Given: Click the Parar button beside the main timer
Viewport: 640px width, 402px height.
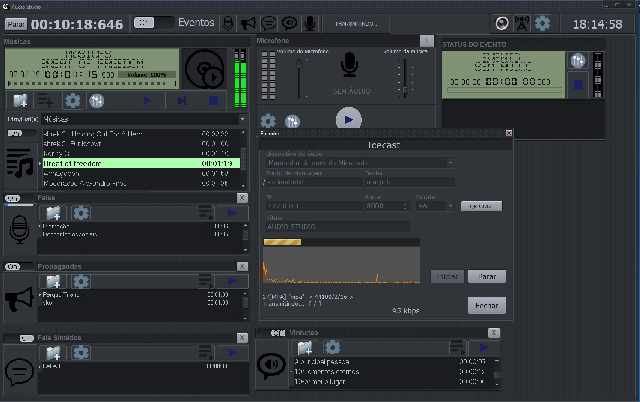Looking at the screenshot, I should [16, 24].
